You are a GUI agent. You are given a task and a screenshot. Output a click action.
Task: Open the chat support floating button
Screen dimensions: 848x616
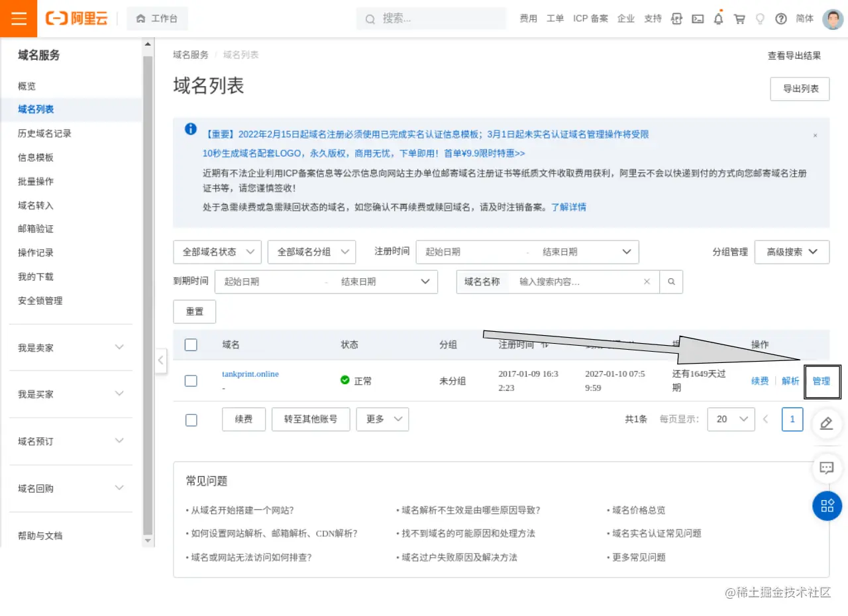[x=827, y=468]
